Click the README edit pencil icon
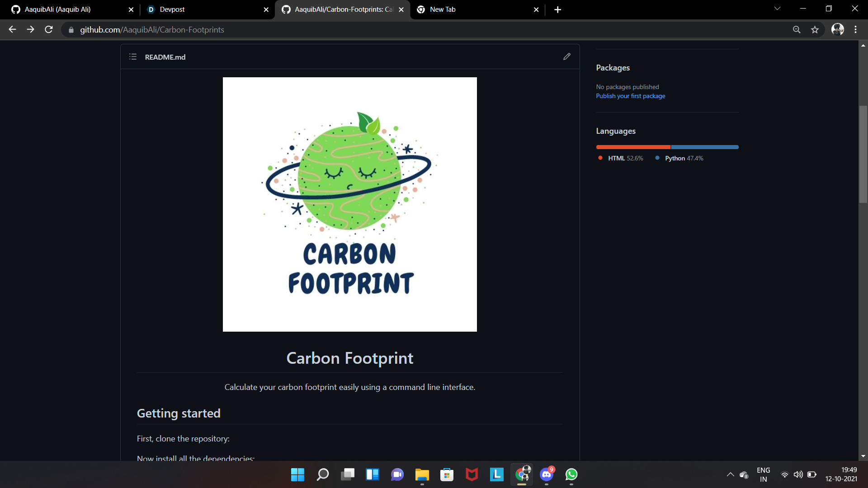The height and width of the screenshot is (488, 868). tap(567, 56)
